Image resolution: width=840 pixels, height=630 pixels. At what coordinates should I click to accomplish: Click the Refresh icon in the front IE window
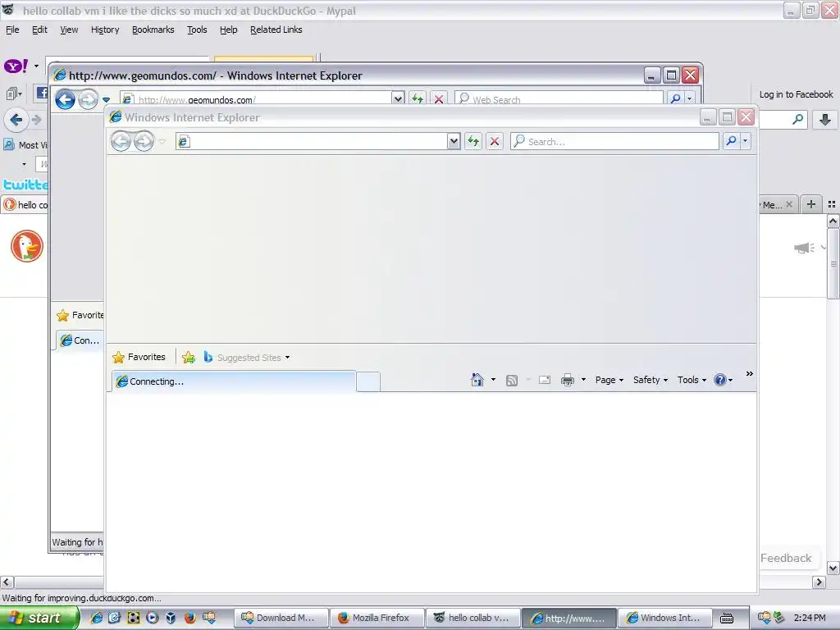[473, 141]
